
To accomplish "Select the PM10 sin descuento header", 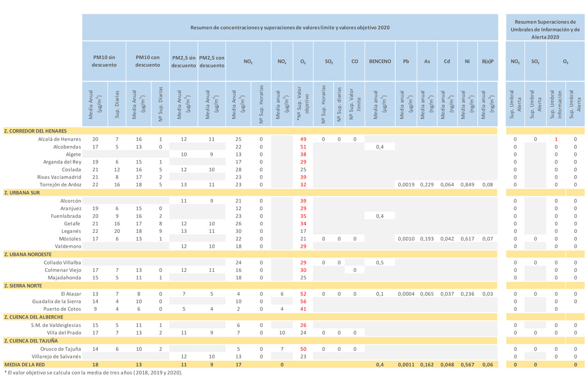I will [x=104, y=61].
